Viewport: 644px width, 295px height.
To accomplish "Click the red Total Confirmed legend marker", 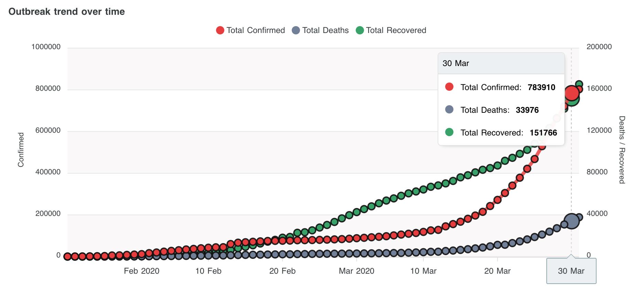I will tap(220, 31).
